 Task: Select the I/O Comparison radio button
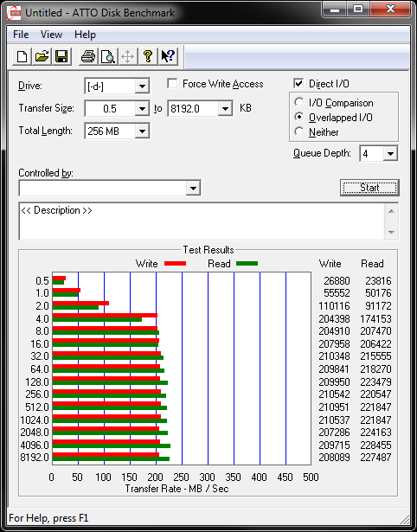tap(299, 102)
